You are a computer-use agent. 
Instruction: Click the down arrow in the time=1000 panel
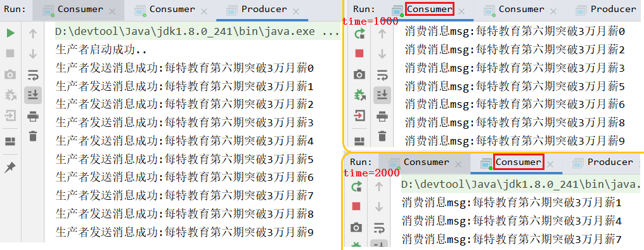point(382,54)
